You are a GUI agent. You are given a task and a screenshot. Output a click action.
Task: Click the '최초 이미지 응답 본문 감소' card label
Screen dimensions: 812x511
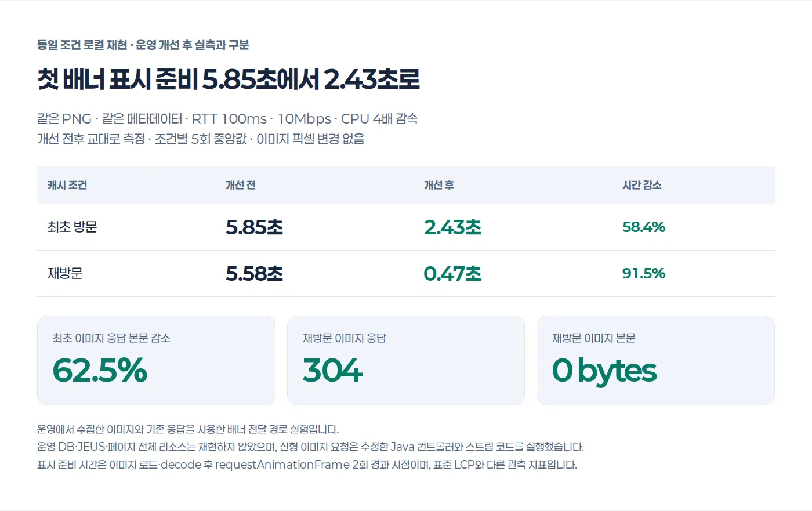coord(111,338)
